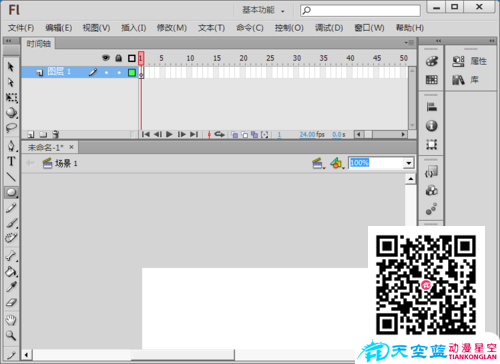This screenshot has width=500, height=364.
Task: Toggle loop playback button
Action: coord(219,134)
